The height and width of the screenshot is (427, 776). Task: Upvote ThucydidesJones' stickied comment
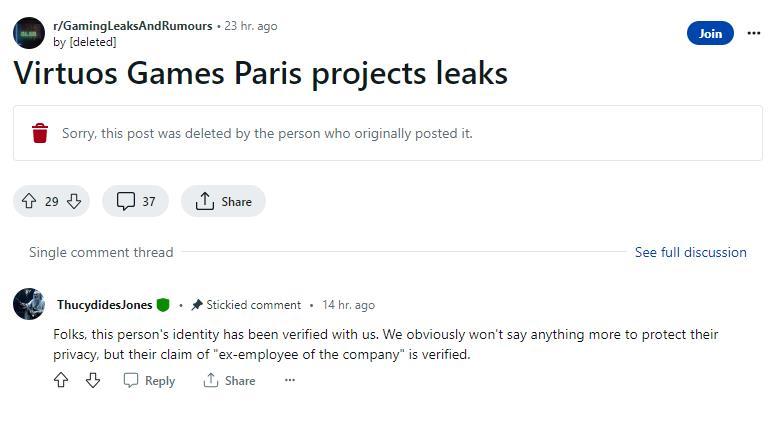point(61,380)
